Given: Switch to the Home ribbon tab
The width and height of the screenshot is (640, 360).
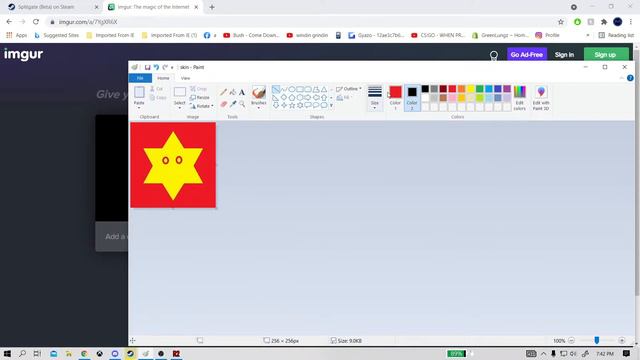Looking at the screenshot, I should 163,78.
